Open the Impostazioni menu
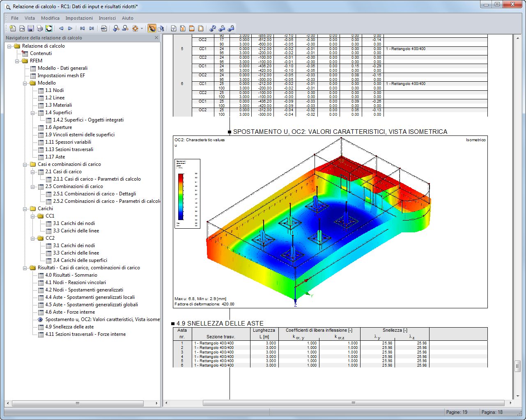The height and width of the screenshot is (420, 526). [x=79, y=18]
